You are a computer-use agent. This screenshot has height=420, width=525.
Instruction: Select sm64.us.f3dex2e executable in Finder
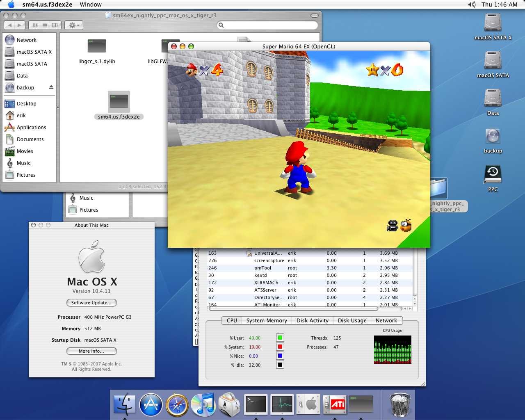pos(119,101)
